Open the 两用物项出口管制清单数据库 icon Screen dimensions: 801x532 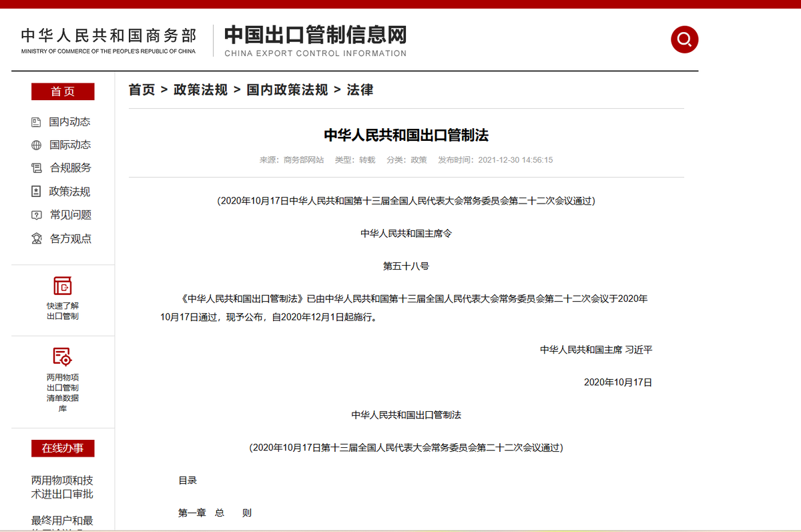tap(63, 356)
